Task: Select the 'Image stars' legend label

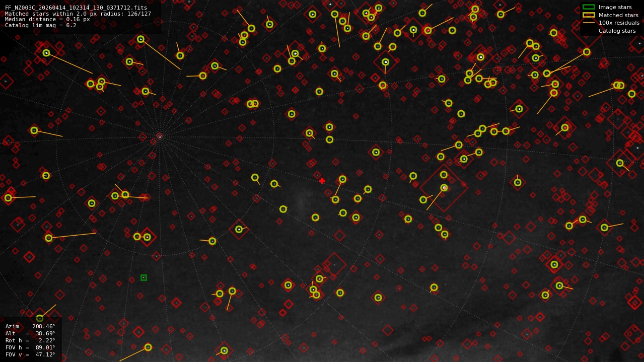Action: pos(615,7)
